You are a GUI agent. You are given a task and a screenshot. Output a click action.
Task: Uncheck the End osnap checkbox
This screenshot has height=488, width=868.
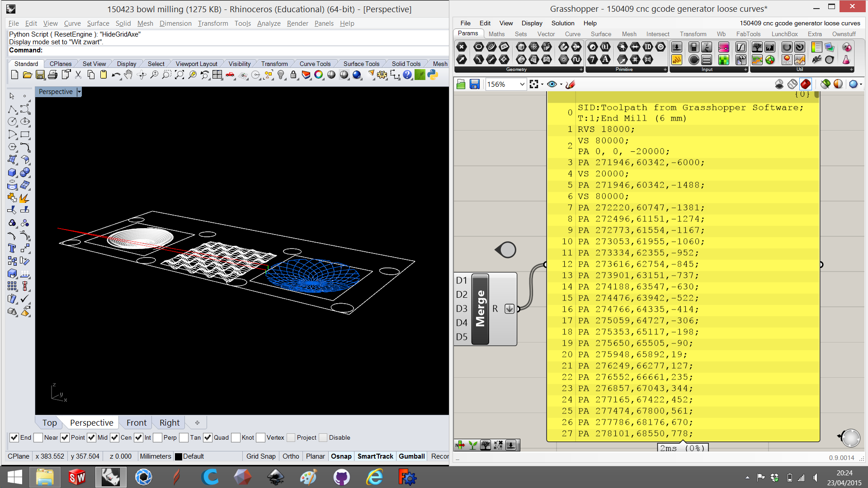coord(14,437)
